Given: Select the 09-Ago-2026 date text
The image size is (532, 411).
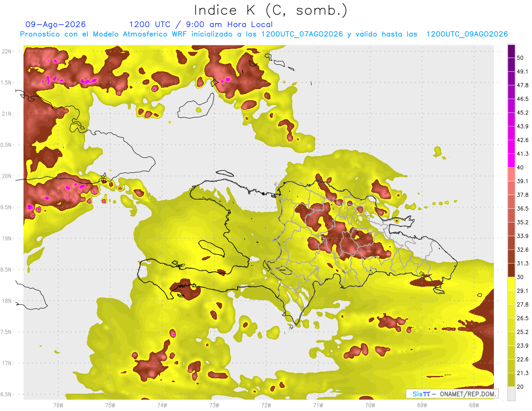Looking at the screenshot, I should click(55, 24).
